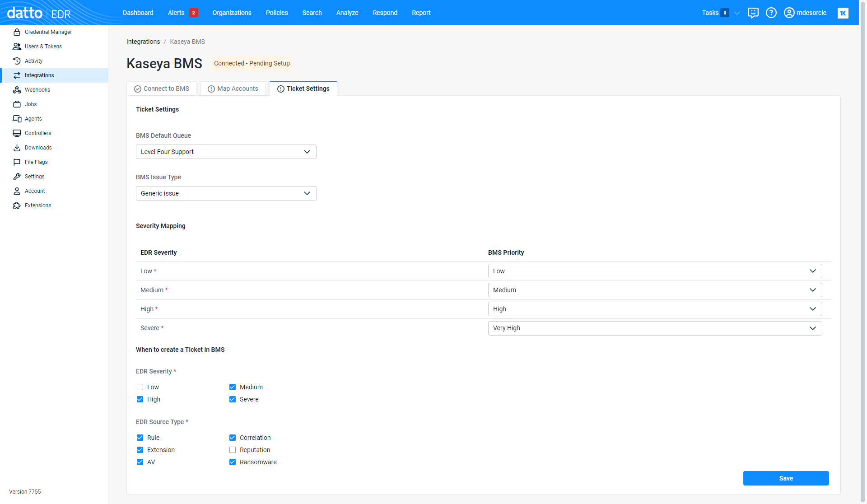Click the Controllers monitor icon
Viewport: 867px width, 504px height.
click(17, 133)
